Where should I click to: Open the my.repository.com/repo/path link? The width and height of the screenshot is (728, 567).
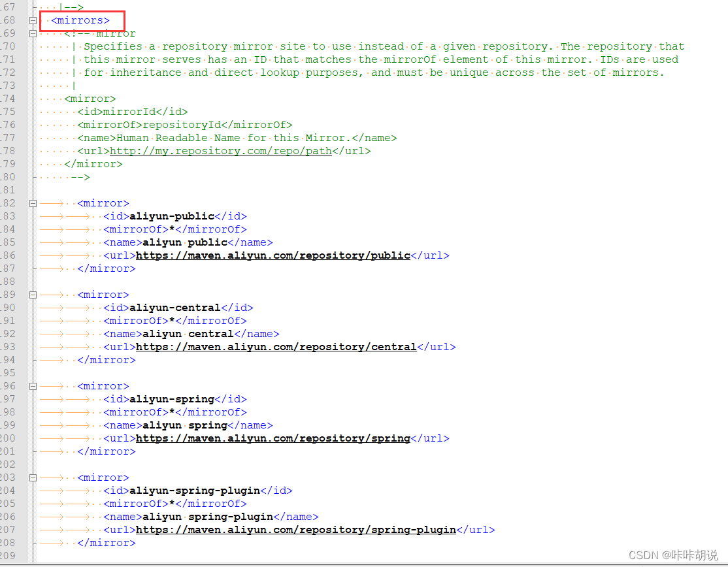coord(220,152)
